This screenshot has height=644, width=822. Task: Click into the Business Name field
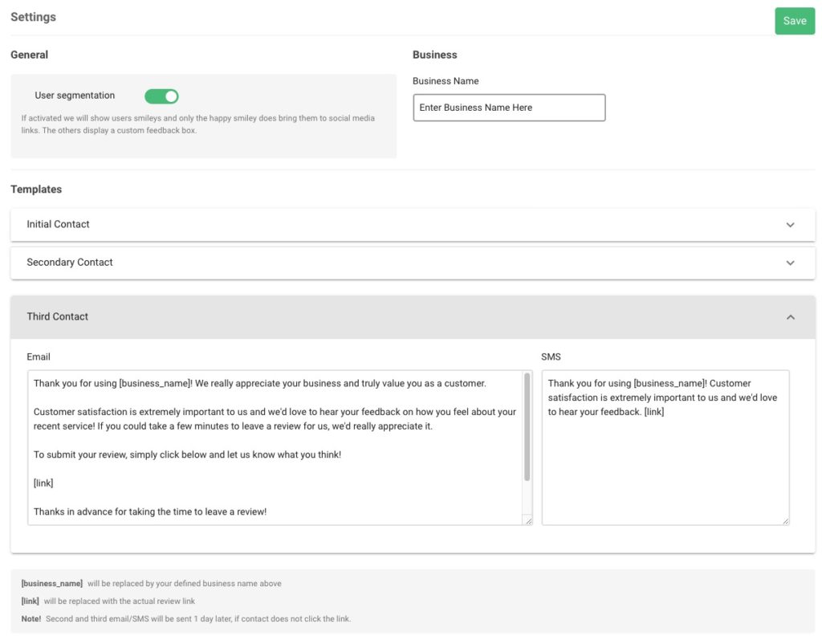point(508,107)
